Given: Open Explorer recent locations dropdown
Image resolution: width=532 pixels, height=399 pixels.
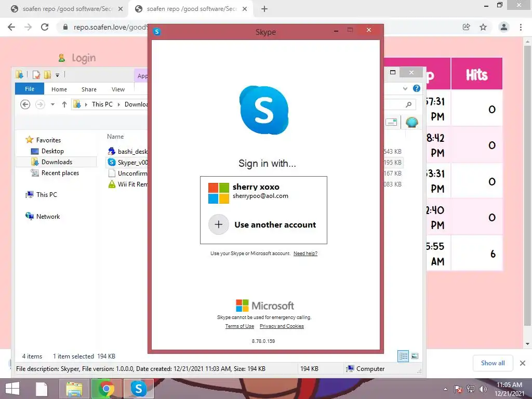Looking at the screenshot, I should point(52,104).
